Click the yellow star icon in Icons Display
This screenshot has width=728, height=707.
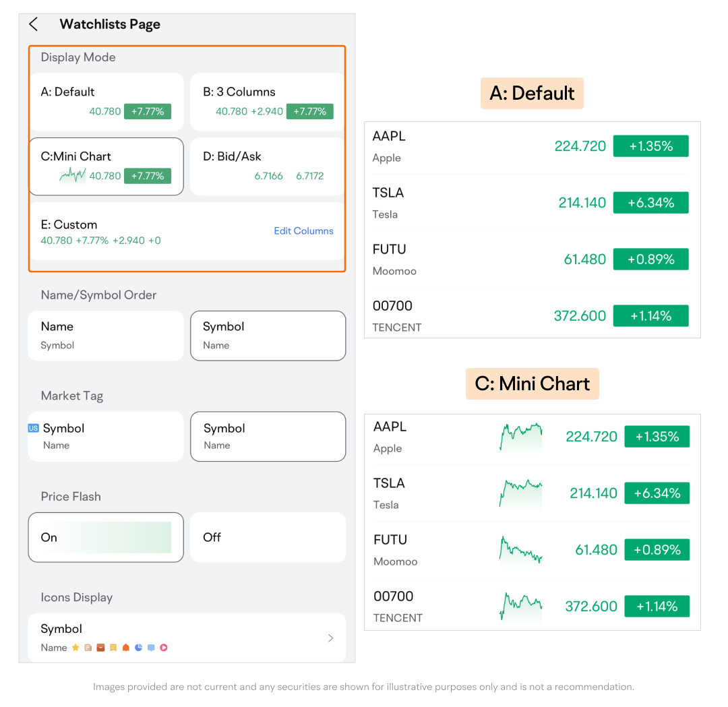pos(75,648)
